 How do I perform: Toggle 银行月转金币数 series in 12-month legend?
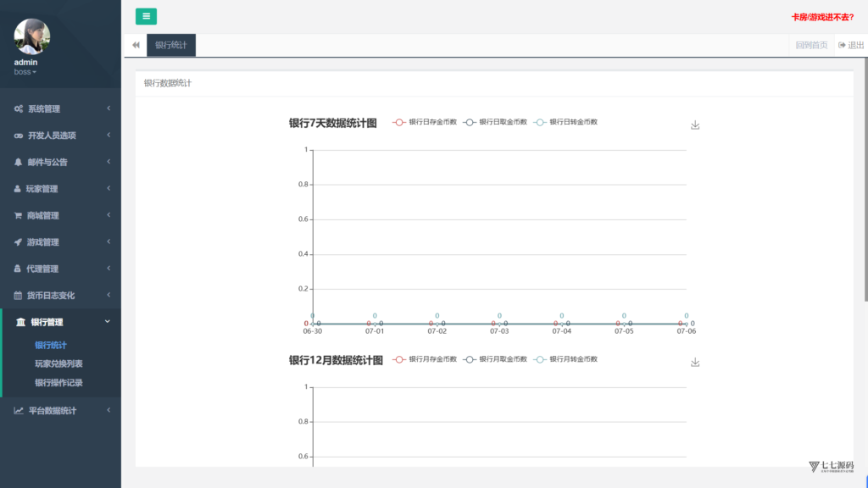[565, 359]
